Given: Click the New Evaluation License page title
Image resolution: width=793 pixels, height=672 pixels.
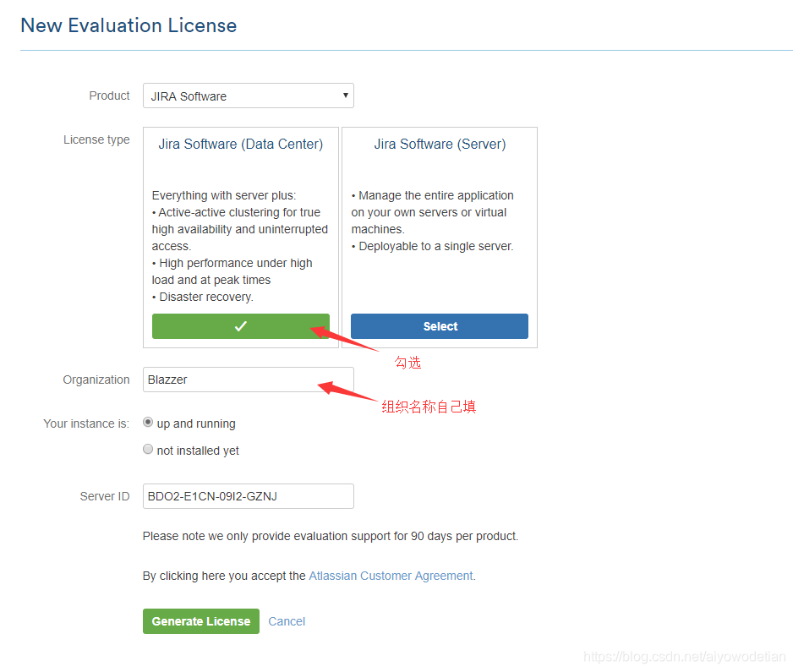Looking at the screenshot, I should tap(129, 25).
